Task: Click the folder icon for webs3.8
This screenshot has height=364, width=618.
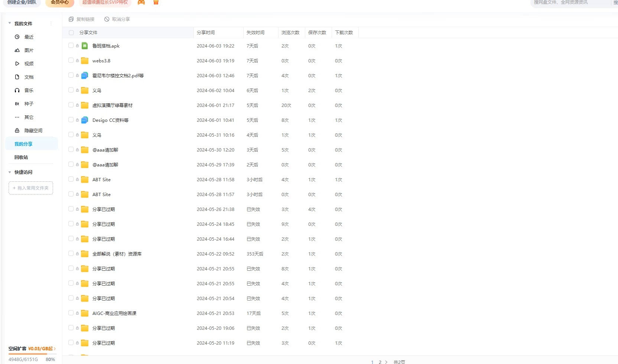Action: coord(85,61)
